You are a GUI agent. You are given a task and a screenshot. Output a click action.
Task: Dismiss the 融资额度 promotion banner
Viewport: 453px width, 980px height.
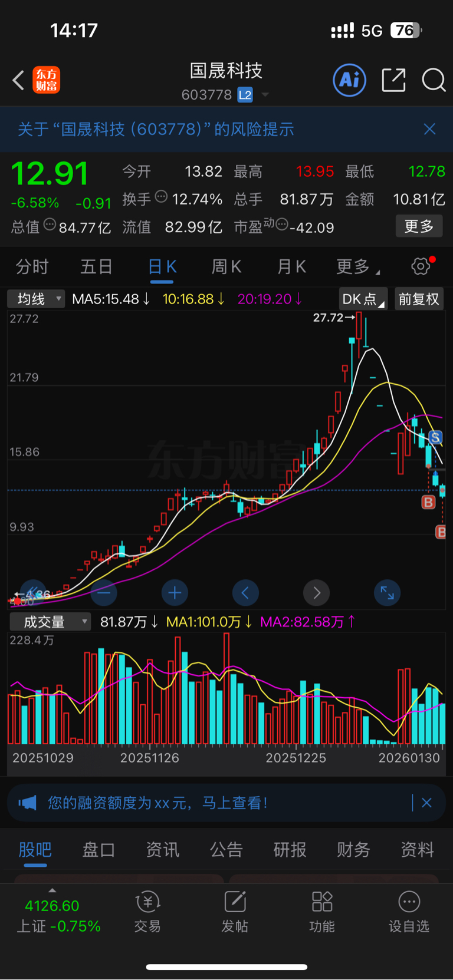coord(427,803)
